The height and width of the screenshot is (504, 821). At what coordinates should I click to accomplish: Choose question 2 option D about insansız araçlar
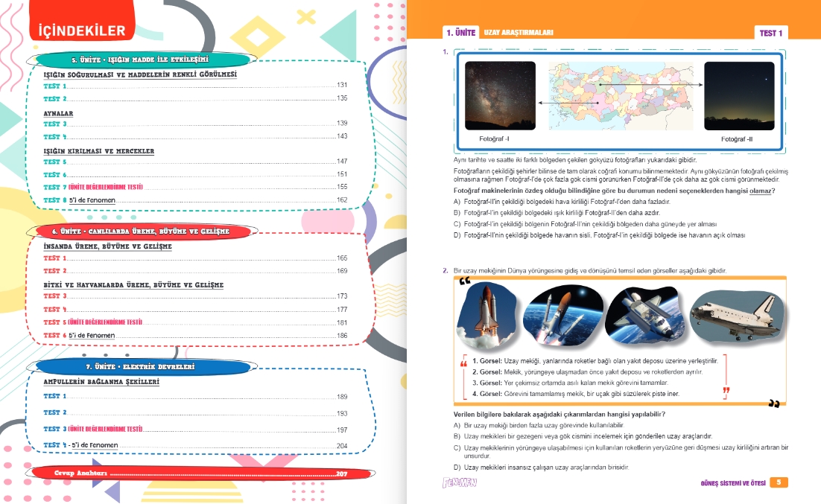click(x=542, y=468)
